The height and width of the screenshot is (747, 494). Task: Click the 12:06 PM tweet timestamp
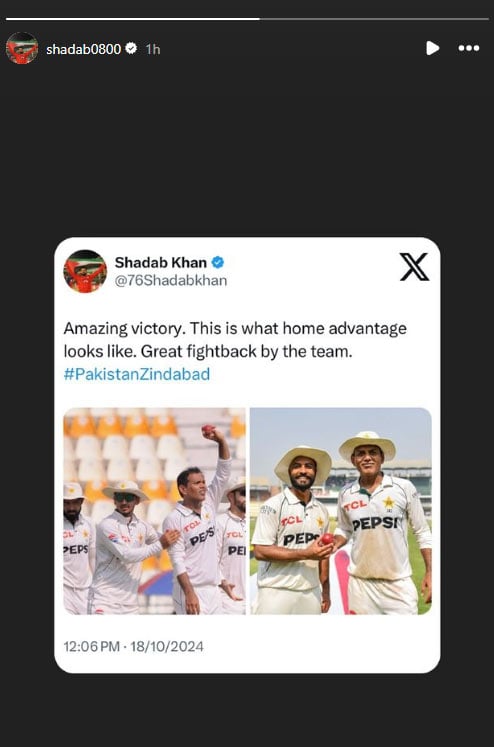point(91,646)
